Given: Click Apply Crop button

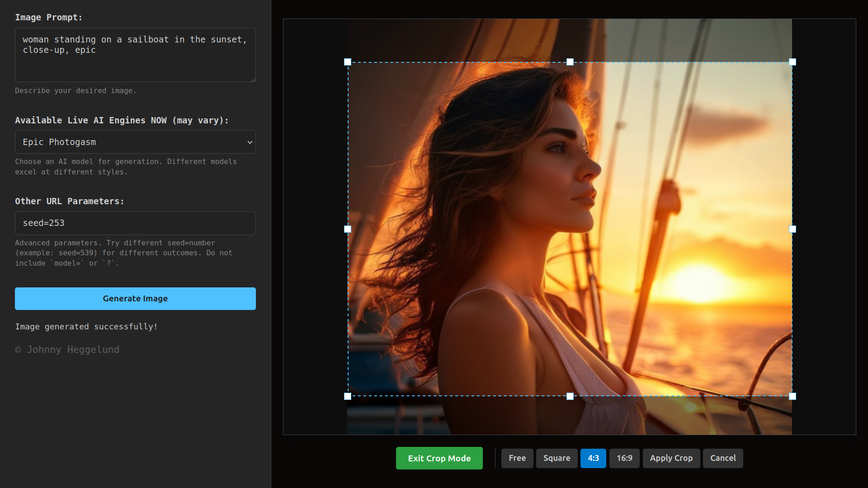Looking at the screenshot, I should 671,458.
